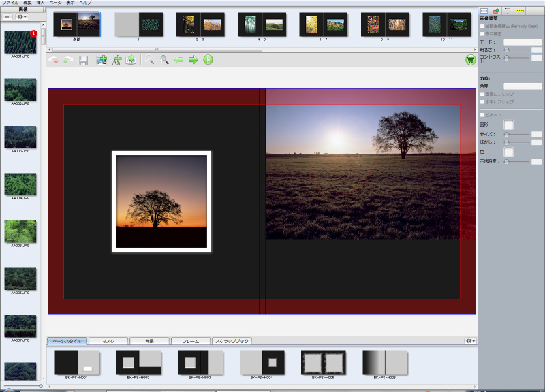The width and height of the screenshot is (545, 392).
Task: Select the Add Photo tool
Action: [101, 60]
